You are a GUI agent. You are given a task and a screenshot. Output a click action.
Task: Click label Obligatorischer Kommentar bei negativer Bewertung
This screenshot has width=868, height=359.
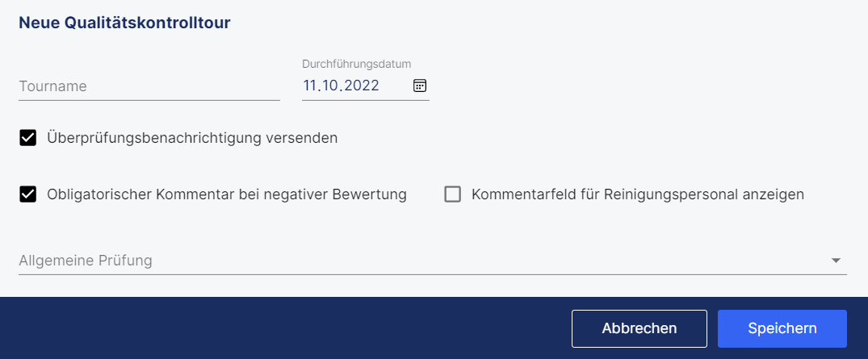(227, 194)
